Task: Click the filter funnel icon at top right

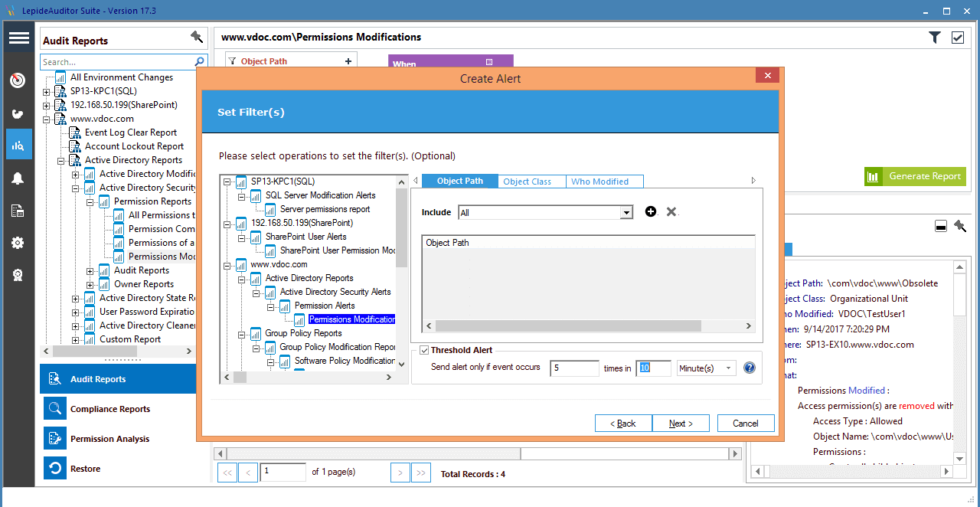Action: 935,38
